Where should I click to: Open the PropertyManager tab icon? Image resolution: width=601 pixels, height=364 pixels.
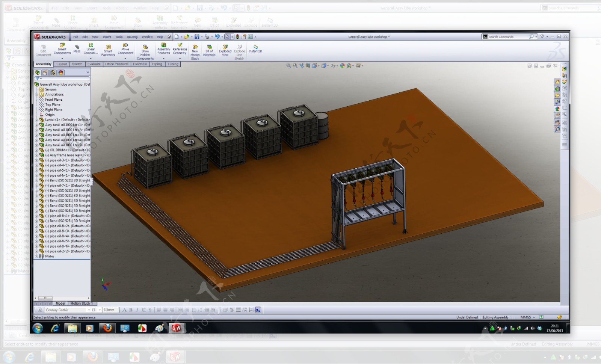point(45,72)
